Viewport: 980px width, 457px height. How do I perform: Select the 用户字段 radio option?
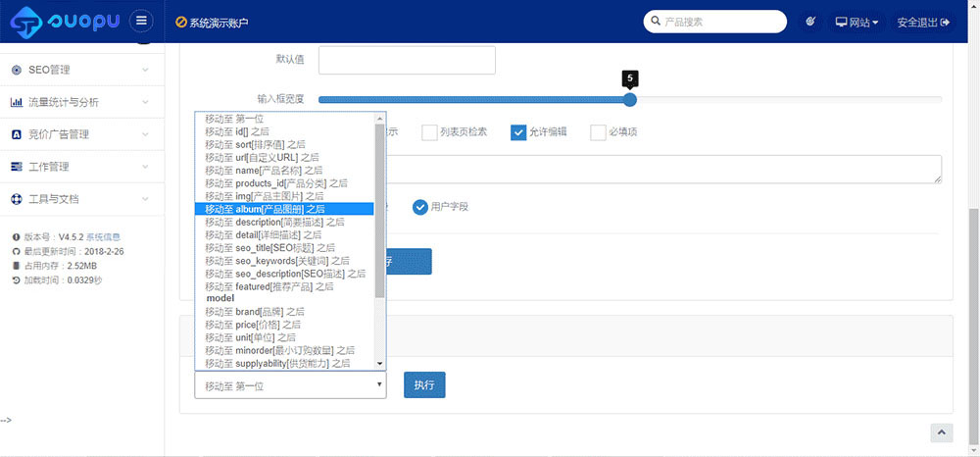tap(420, 207)
